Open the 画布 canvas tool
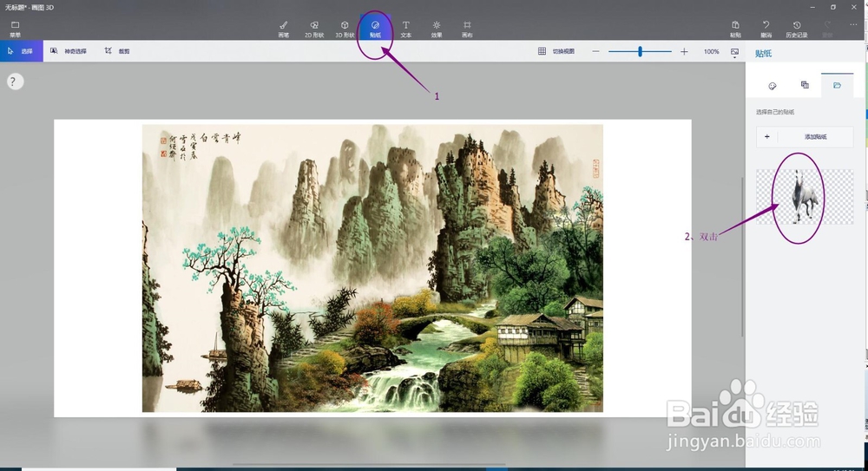This screenshot has height=471, width=868. 467,29
